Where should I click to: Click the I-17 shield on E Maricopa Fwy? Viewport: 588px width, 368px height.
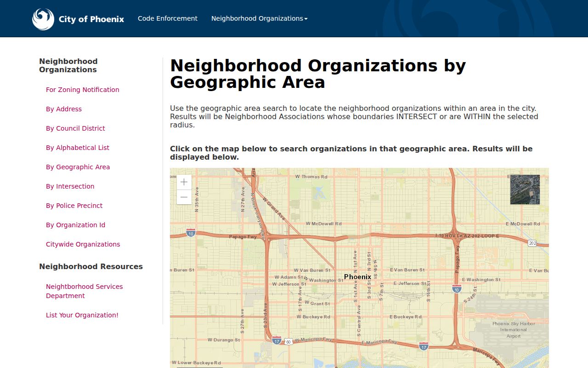point(424,346)
